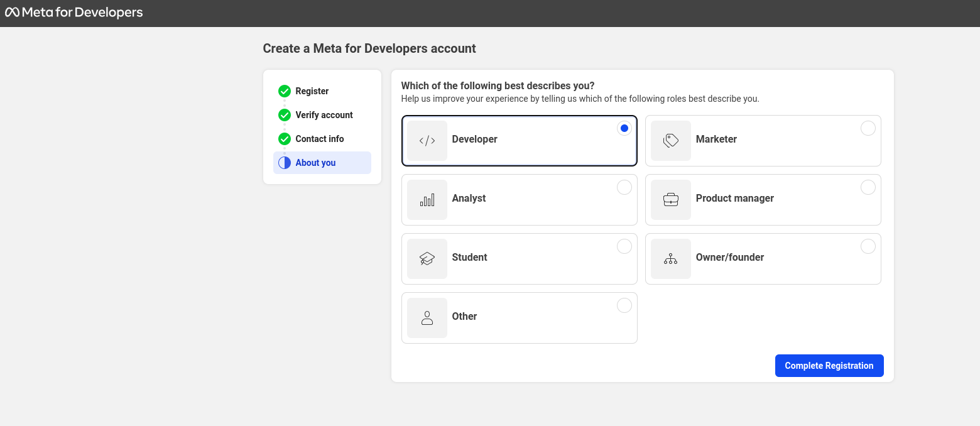Click the Analyst bar chart icon

pos(427,200)
